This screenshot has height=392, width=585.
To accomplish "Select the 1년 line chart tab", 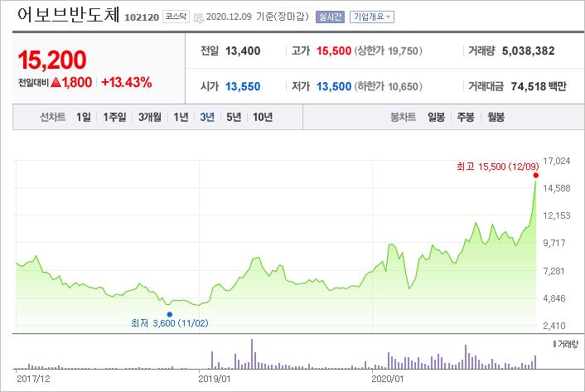I will pyautogui.click(x=181, y=117).
